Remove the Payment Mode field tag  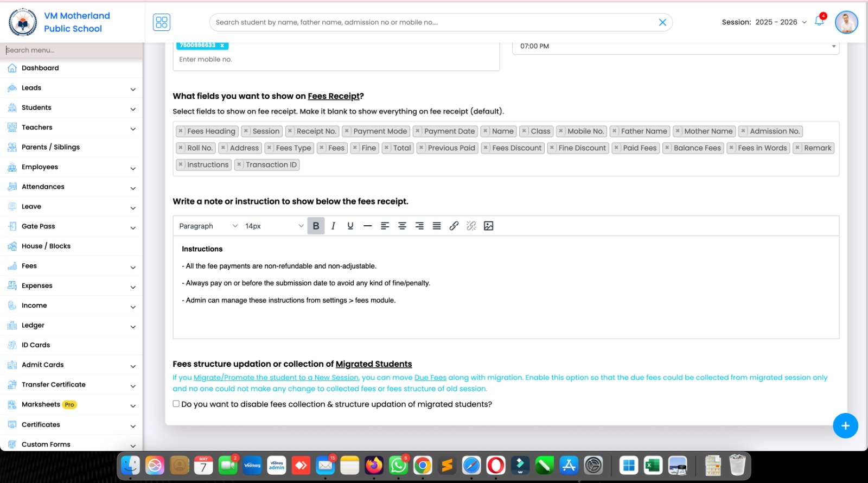(x=347, y=131)
